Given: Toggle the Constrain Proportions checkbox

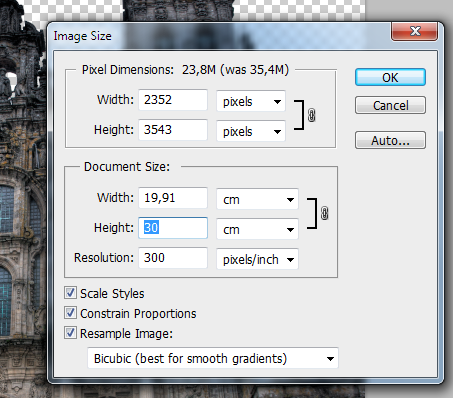Looking at the screenshot, I should pos(70,313).
